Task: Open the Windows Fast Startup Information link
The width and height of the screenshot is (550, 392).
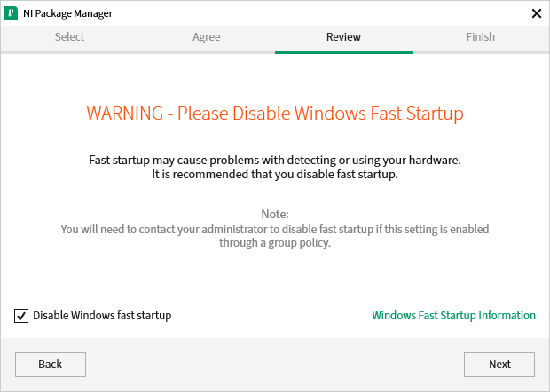Action: pos(453,316)
